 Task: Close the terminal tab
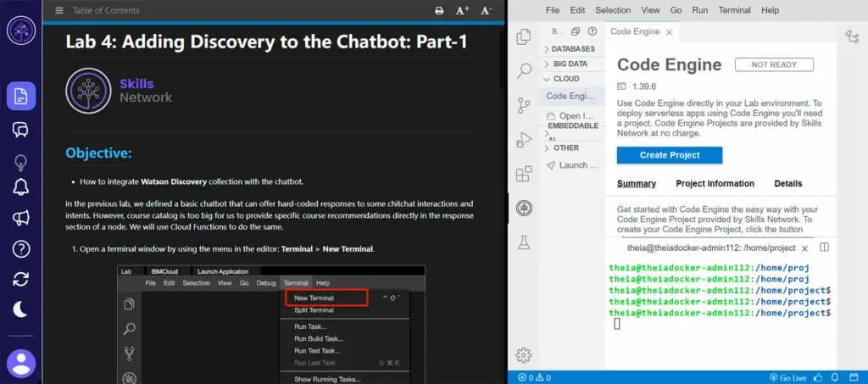click(804, 248)
